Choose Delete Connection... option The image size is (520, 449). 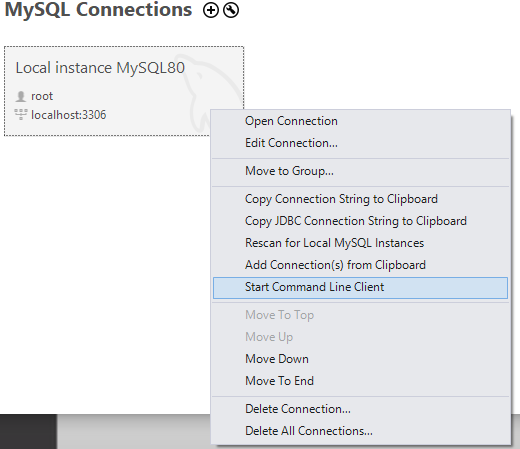(x=360, y=409)
